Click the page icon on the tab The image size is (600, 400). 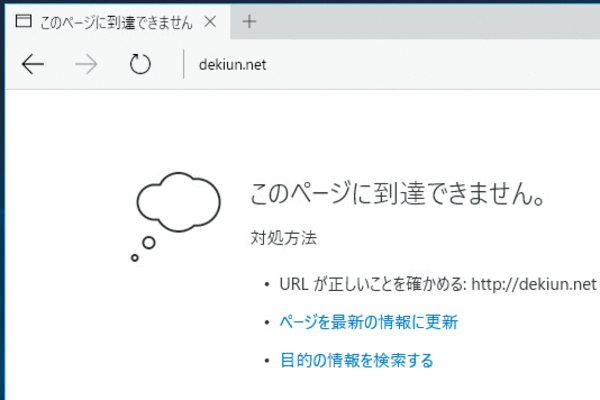pos(23,21)
